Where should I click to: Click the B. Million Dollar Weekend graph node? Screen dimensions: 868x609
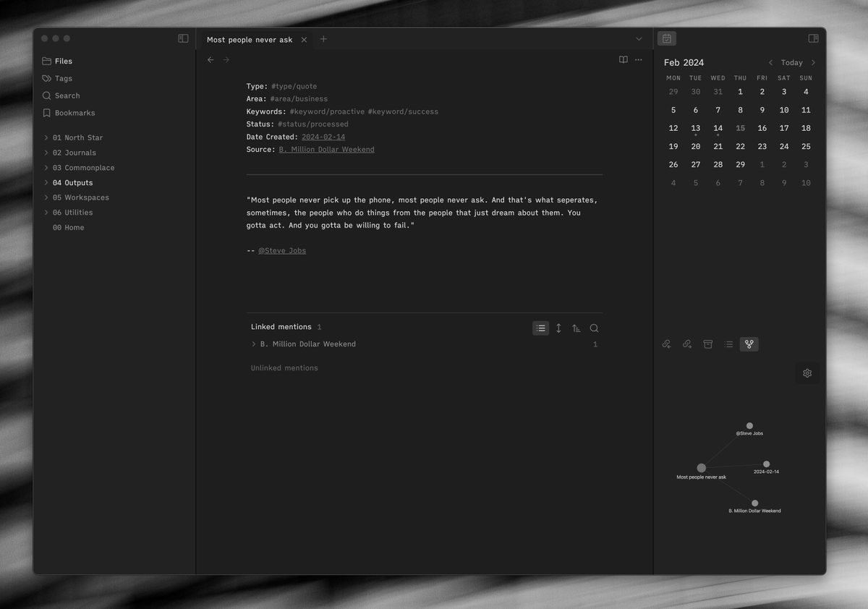click(x=754, y=503)
